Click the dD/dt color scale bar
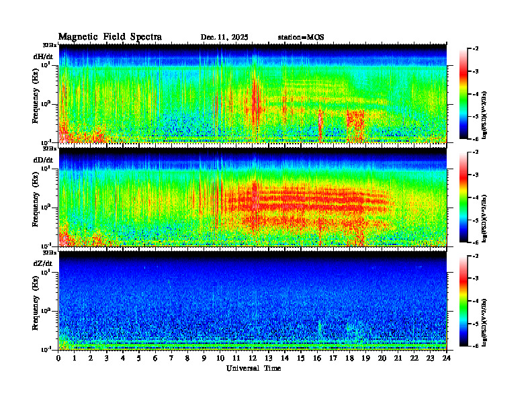This screenshot has height=411, width=532. pyautogui.click(x=463, y=197)
